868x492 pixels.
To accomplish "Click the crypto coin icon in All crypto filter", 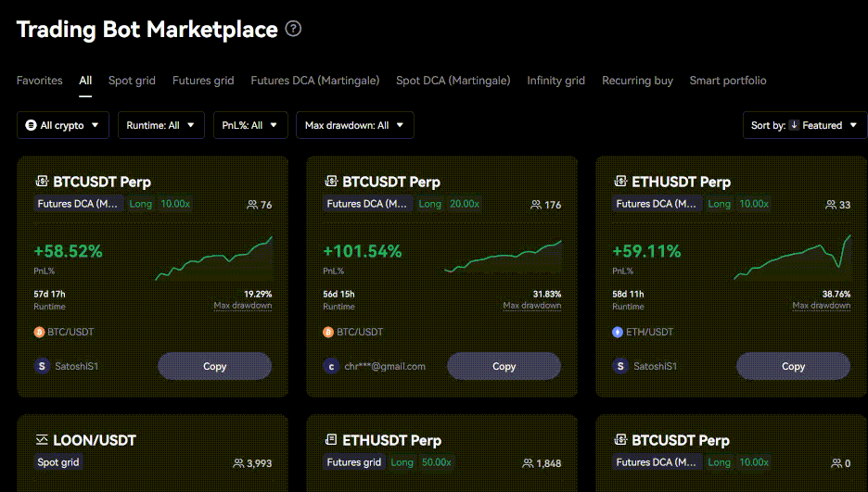I will click(31, 125).
